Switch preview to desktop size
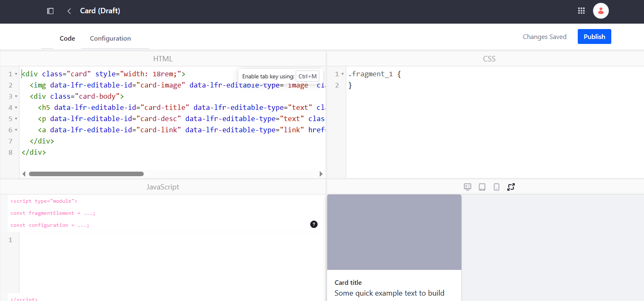Screen dimensions: 644x301 pos(468,187)
